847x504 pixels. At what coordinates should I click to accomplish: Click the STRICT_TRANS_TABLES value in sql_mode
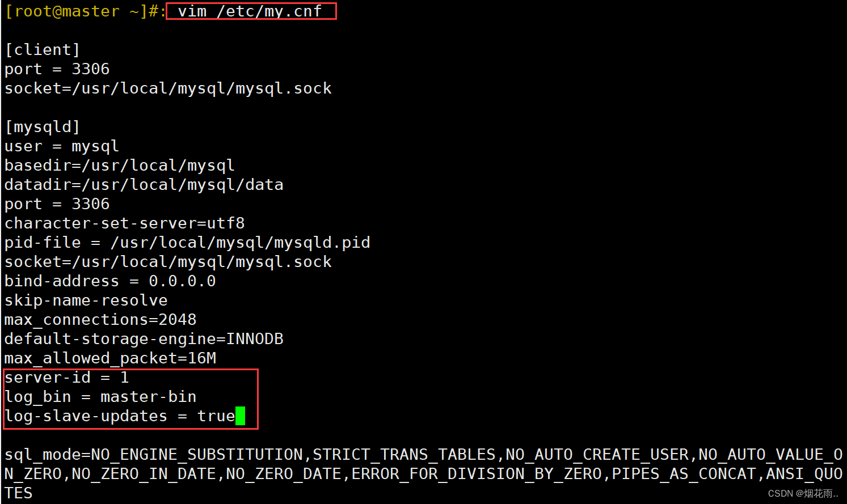point(404,455)
